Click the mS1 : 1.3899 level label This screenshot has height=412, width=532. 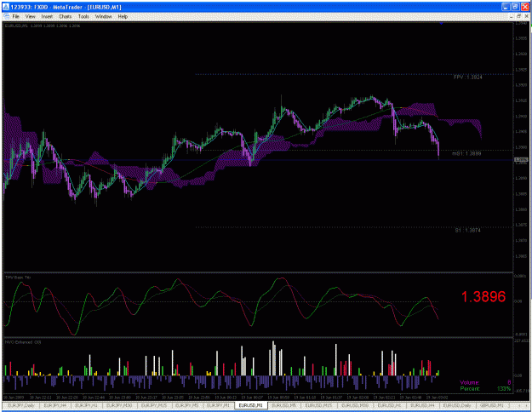pos(466,154)
